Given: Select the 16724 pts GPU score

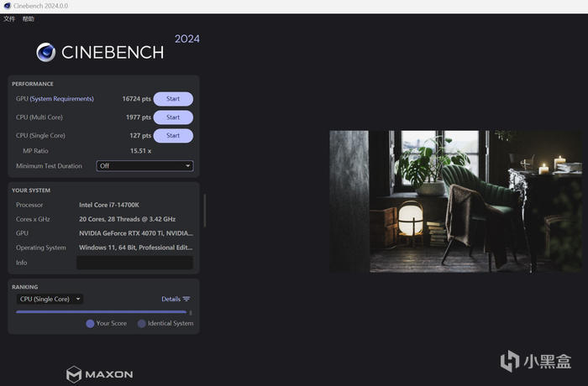Looking at the screenshot, I should point(136,99).
